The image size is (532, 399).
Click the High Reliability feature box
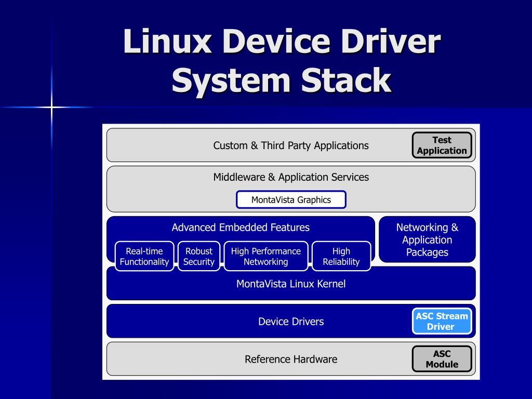341,256
